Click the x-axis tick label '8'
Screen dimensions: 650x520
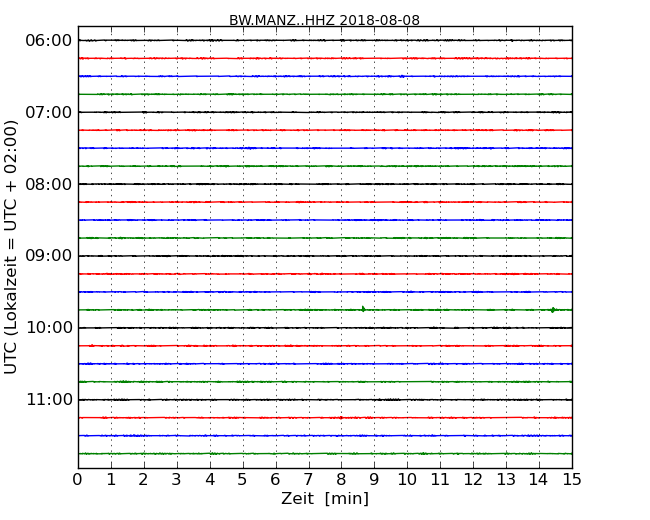click(341, 480)
